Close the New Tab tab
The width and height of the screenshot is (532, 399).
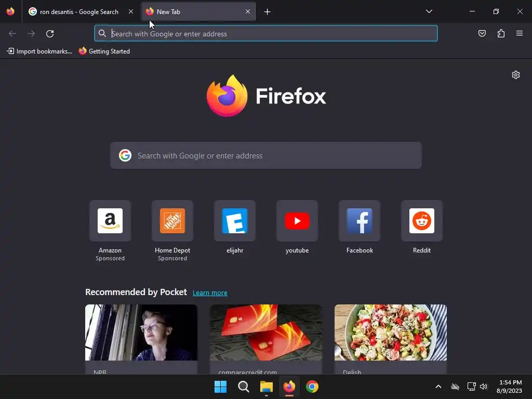coord(248,11)
